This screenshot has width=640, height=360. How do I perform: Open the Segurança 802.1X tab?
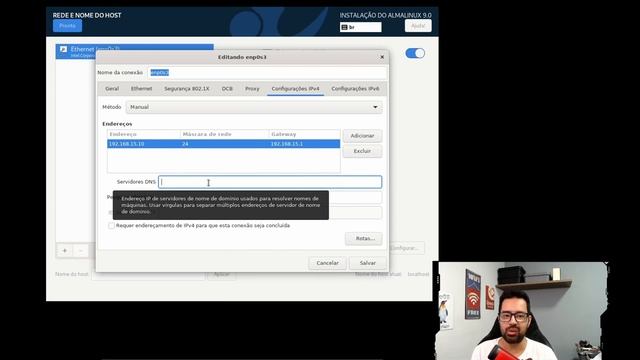[187, 89]
